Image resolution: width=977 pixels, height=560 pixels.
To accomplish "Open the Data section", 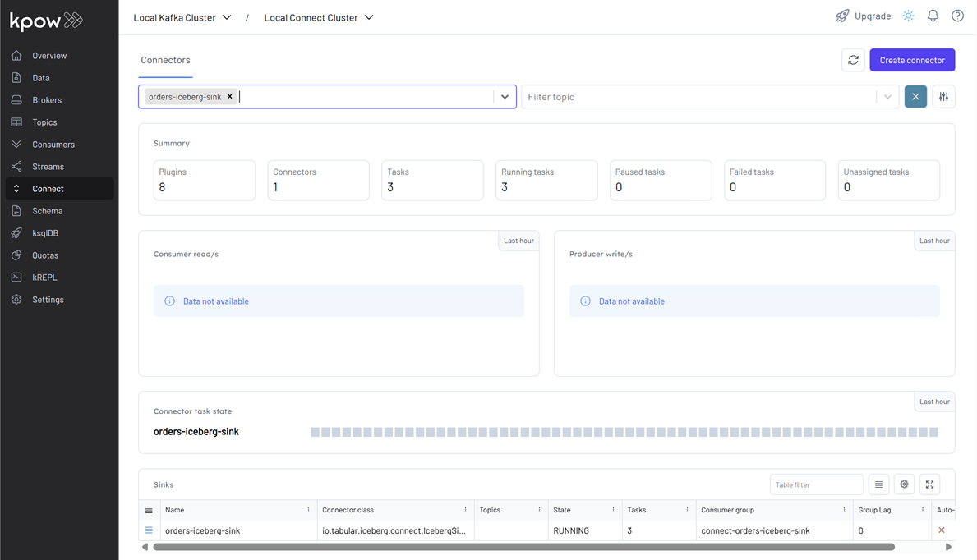I will pos(41,78).
